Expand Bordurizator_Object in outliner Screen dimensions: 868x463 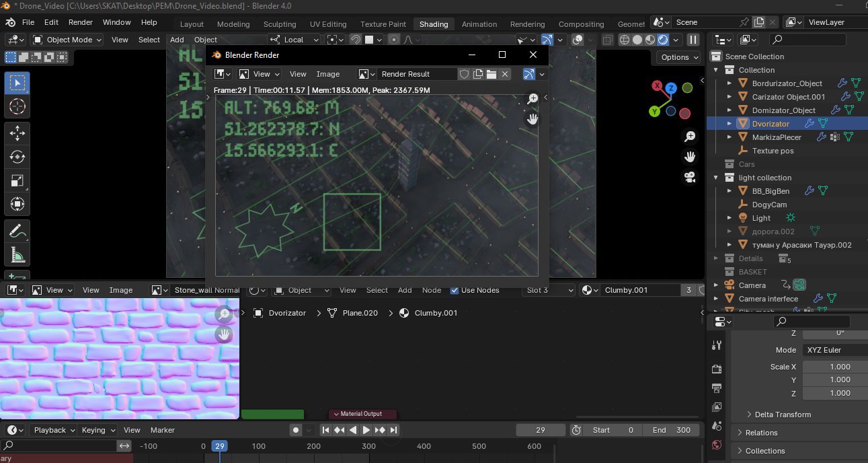(729, 83)
